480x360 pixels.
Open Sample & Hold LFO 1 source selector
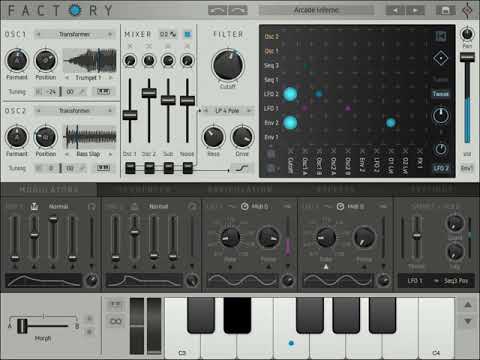point(415,281)
